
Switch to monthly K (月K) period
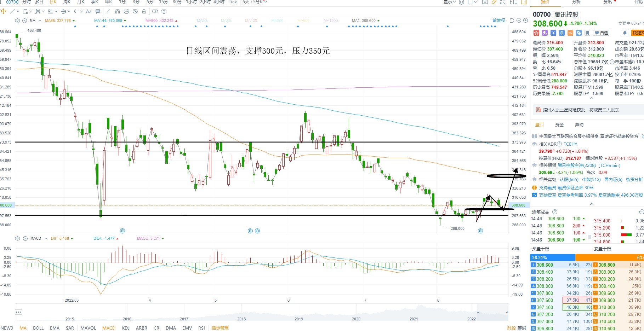coord(81,2)
